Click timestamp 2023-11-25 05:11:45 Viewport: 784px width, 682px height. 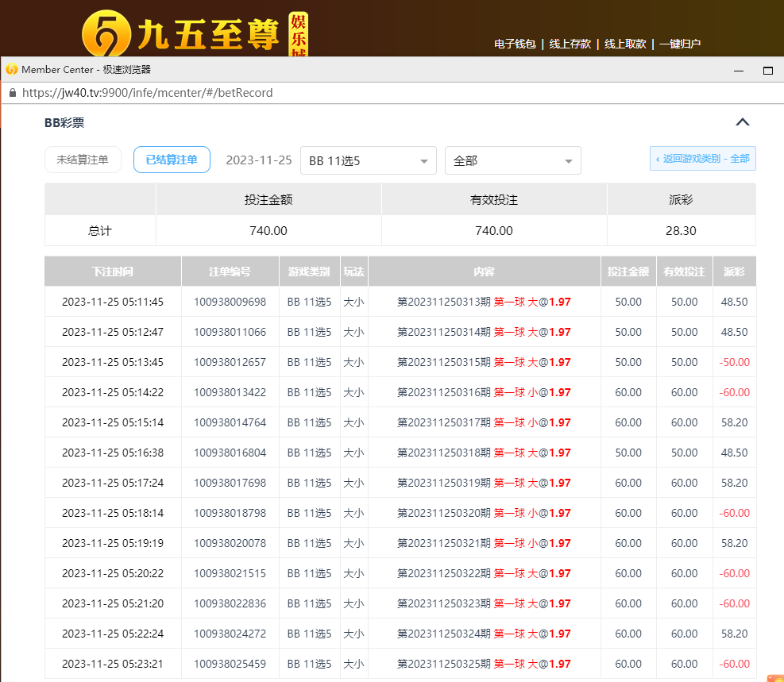click(x=113, y=302)
